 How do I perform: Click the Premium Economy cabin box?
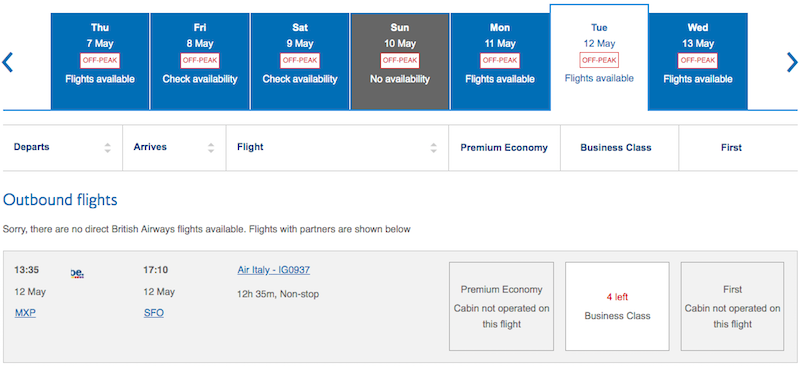(502, 306)
